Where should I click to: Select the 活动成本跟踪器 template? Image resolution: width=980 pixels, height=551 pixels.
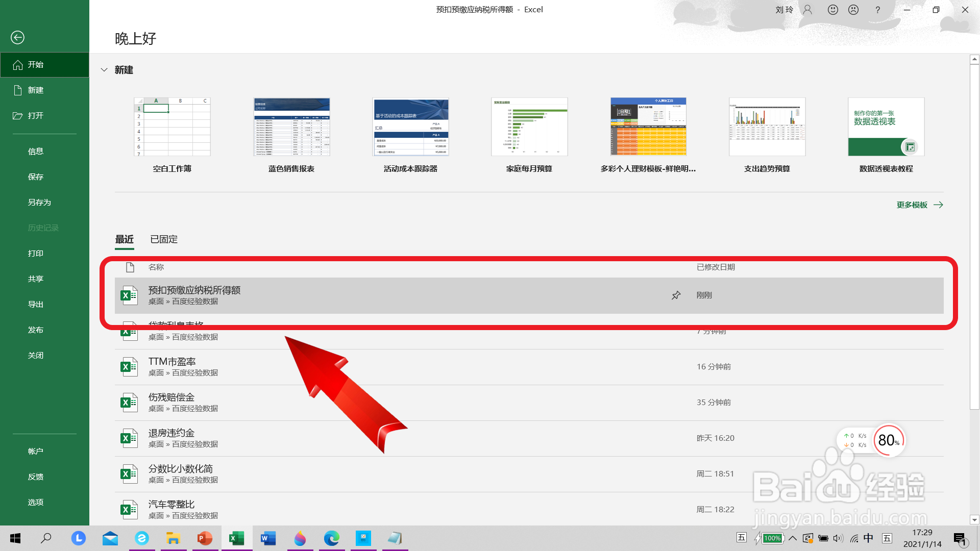pos(410,135)
